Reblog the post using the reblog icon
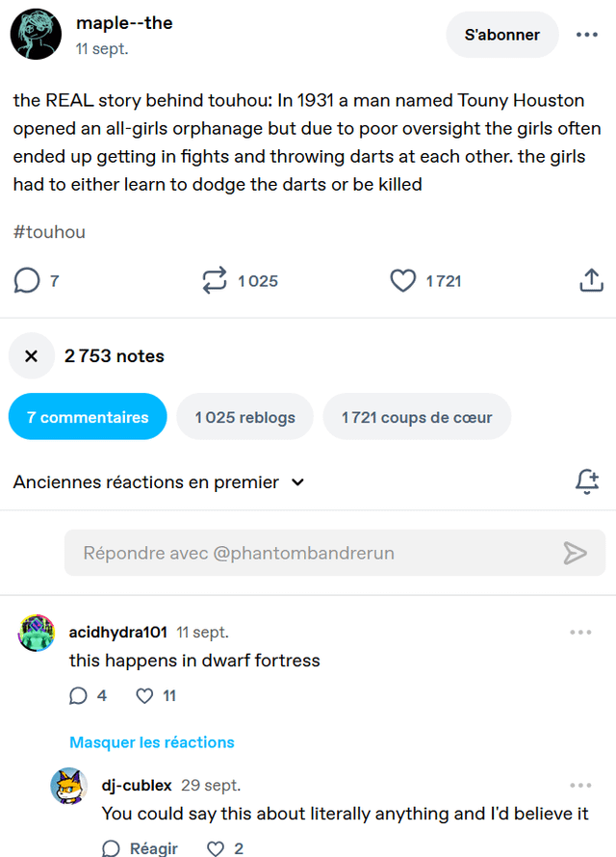616x857 pixels. 214,280
